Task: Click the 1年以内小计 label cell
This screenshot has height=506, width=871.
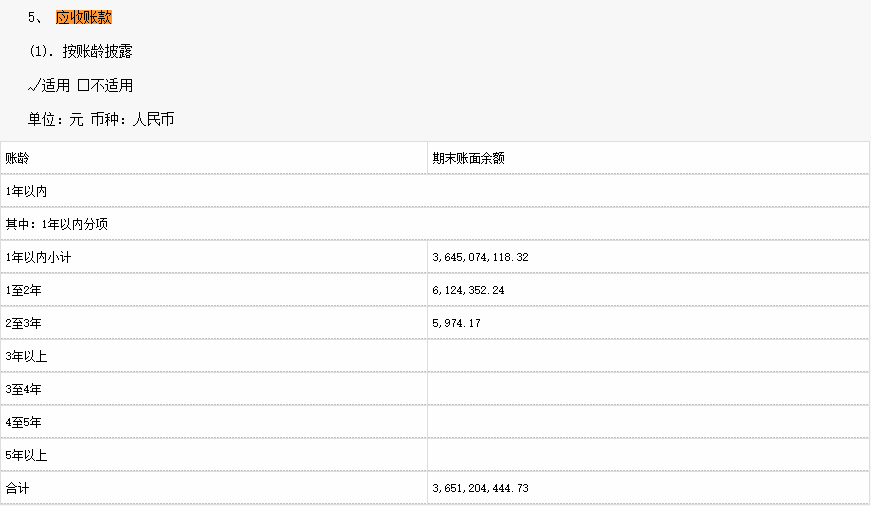Action: click(x=38, y=257)
